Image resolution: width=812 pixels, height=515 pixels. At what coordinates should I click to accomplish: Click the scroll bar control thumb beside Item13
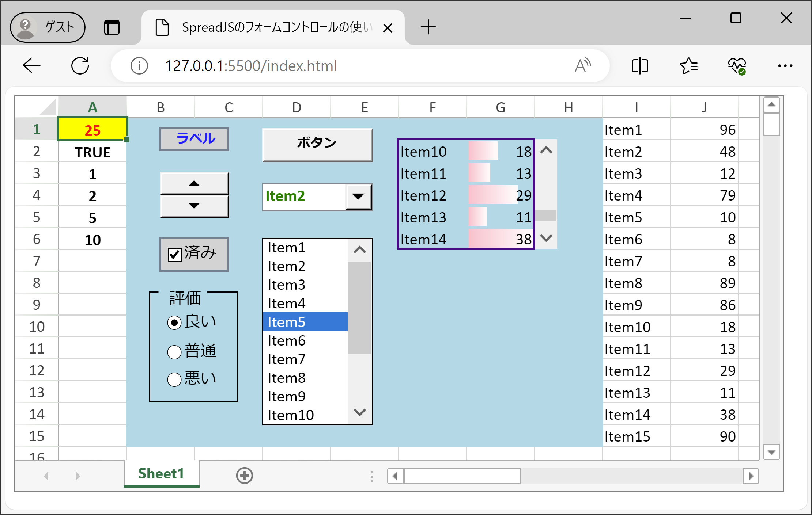pyautogui.click(x=546, y=216)
